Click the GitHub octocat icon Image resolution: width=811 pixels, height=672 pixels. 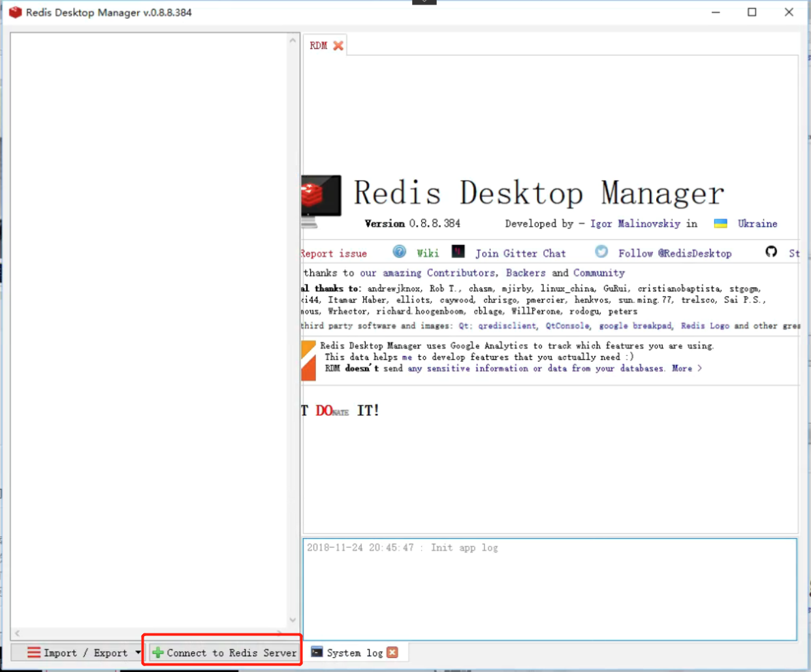771,251
